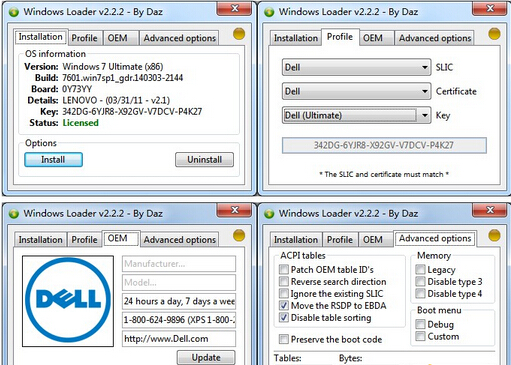Close the Advanced options window

coord(490,210)
